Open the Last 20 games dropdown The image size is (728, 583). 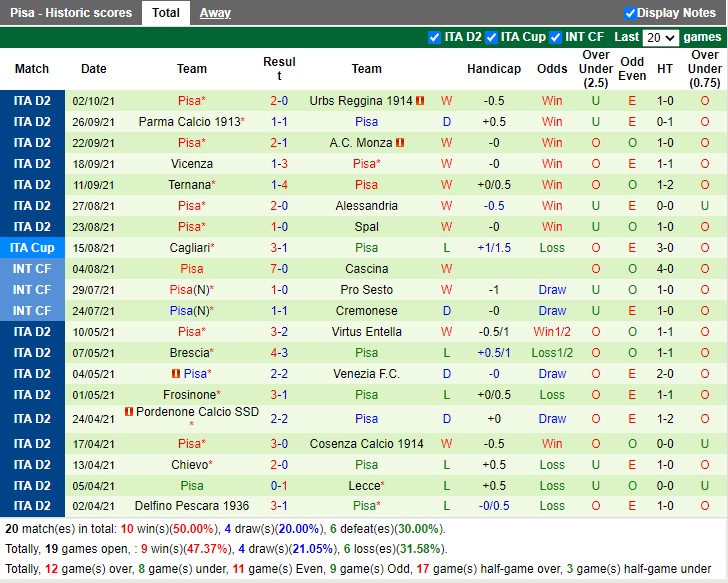660,38
